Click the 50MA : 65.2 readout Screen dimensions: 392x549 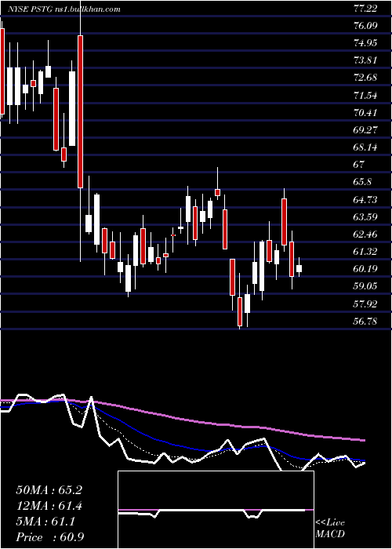click(x=49, y=490)
